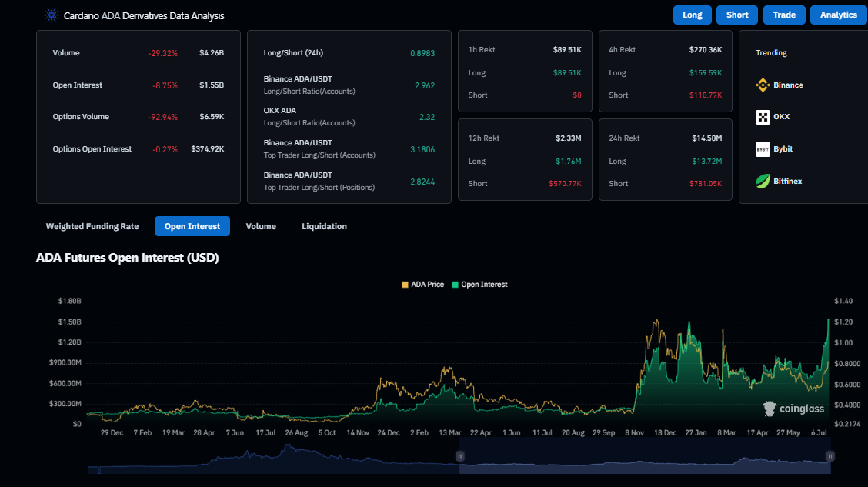Screen dimensions: 868x487
Task: Click 12h Rekt Short value $570.77K
Action: coord(565,184)
